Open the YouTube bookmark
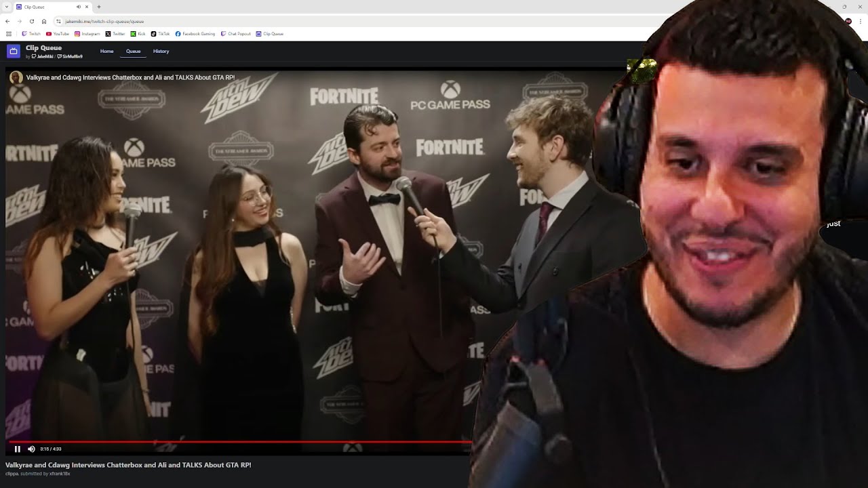Screen dimensions: 868x488 [x=58, y=33]
